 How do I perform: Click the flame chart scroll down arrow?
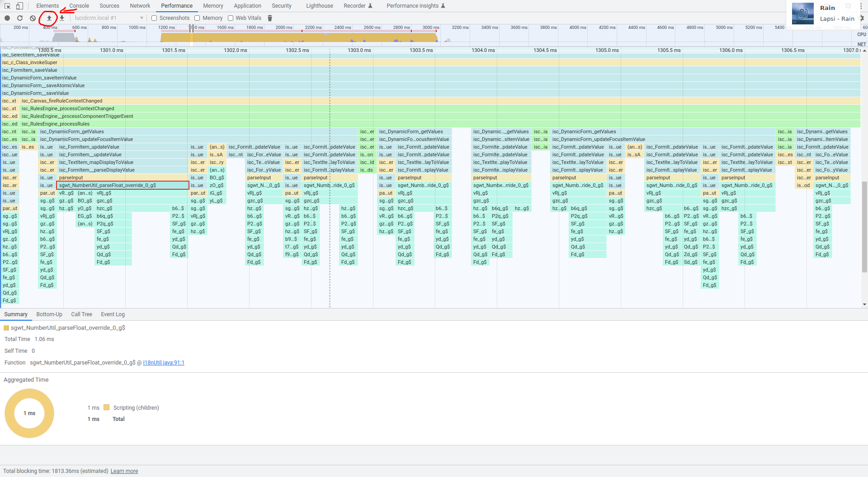click(864, 304)
